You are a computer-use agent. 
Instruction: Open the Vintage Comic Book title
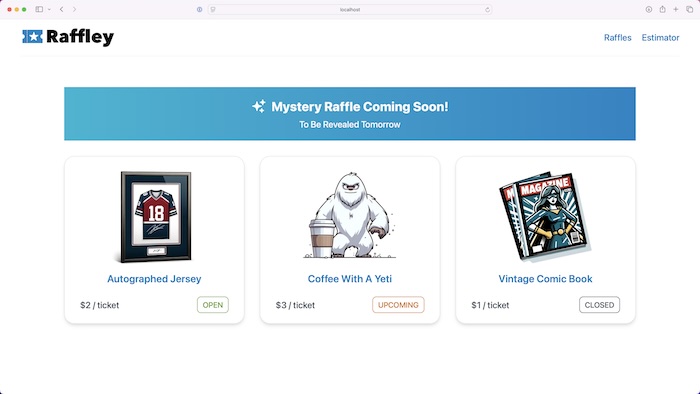point(545,279)
